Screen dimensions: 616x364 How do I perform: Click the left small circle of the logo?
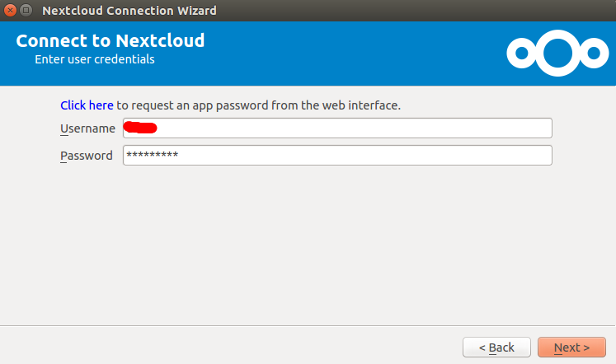pos(522,53)
